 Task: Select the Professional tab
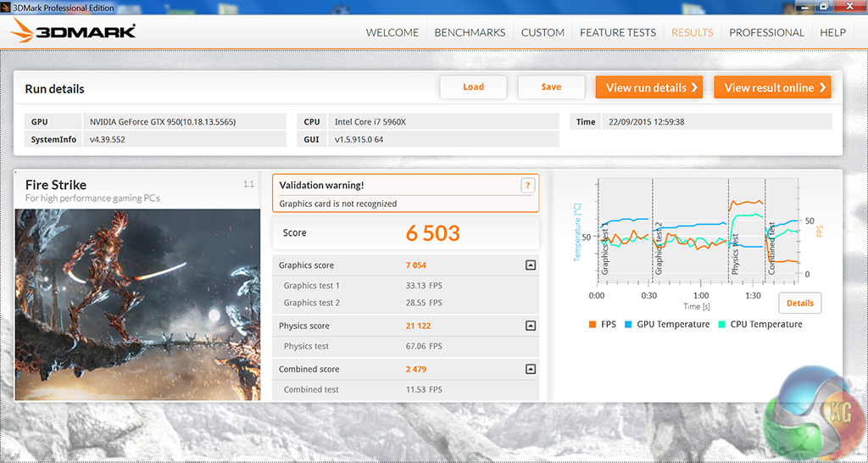[x=766, y=32]
